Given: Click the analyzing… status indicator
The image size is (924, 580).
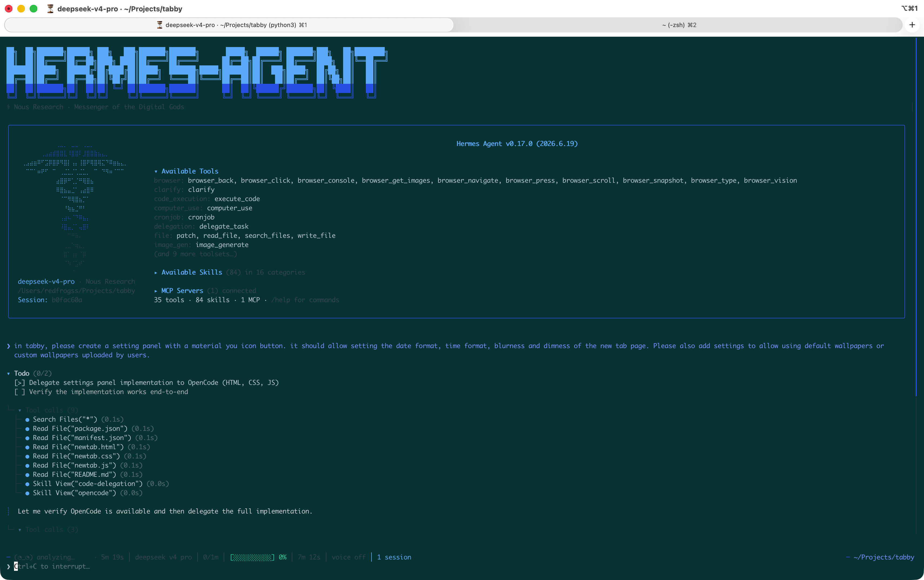Looking at the screenshot, I should [45, 557].
